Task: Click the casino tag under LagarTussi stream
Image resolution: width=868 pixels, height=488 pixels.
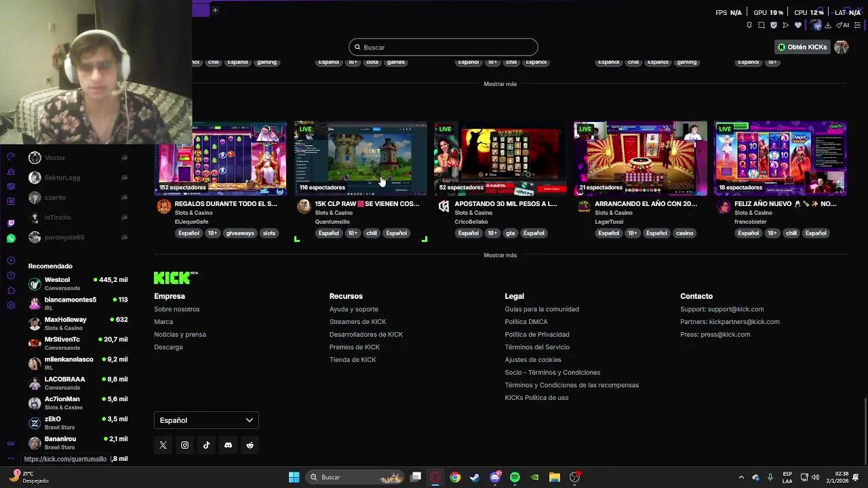Action: (x=684, y=233)
